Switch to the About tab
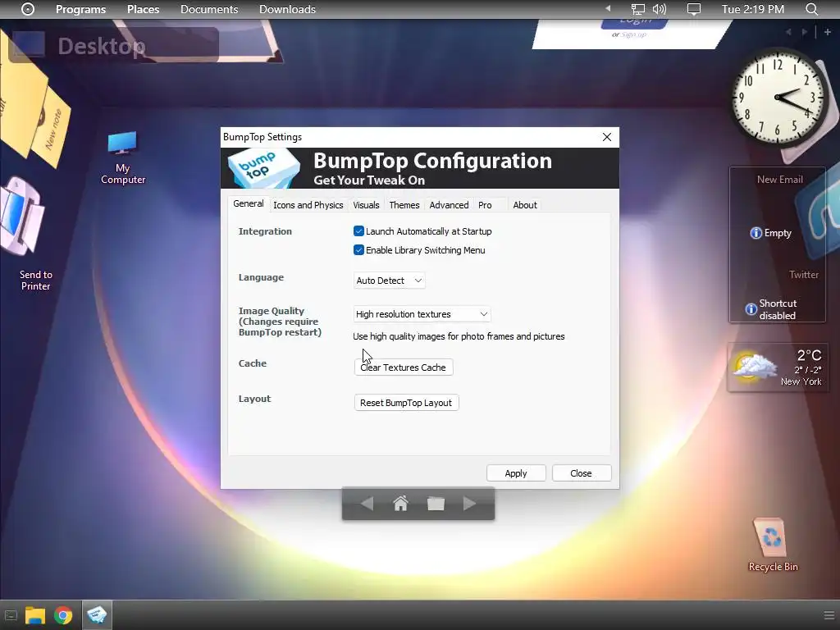This screenshot has width=840, height=630. [524, 205]
